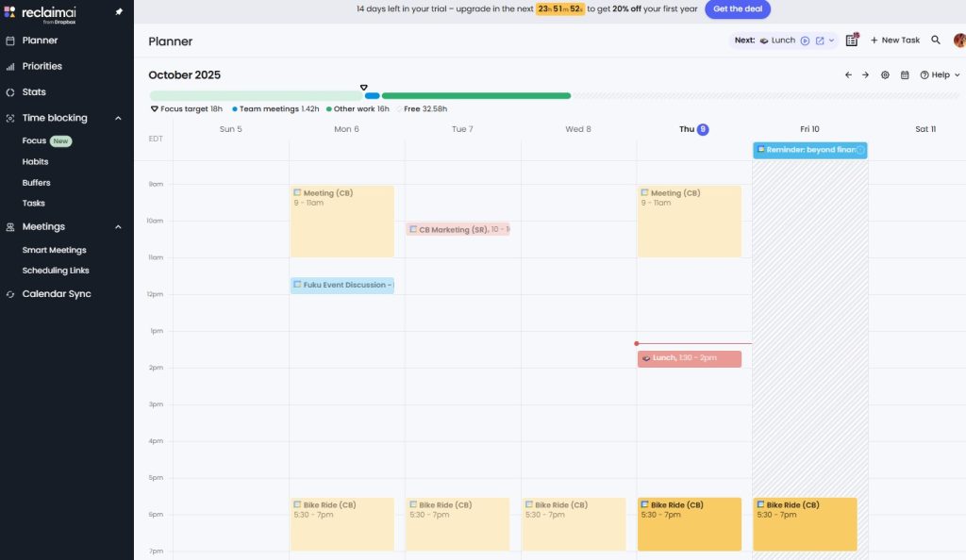Click the search magnifier icon
Image resolution: width=966 pixels, height=560 pixels.
click(x=935, y=40)
